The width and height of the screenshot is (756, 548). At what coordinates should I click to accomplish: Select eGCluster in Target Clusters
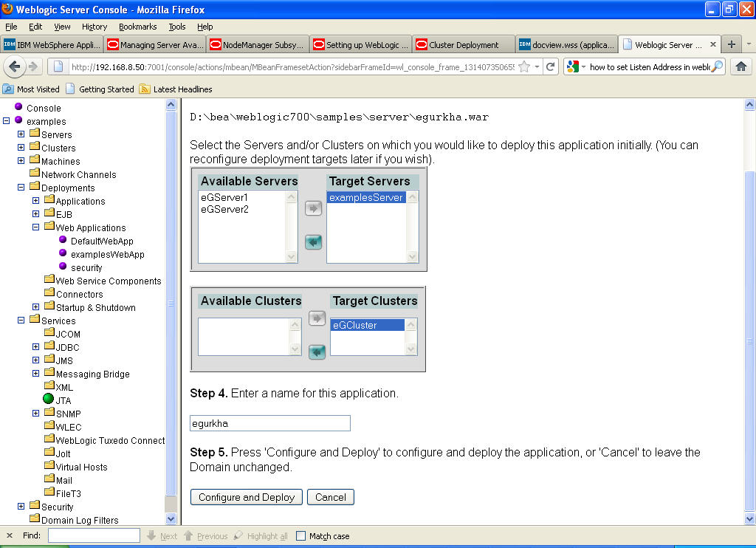[x=368, y=325]
